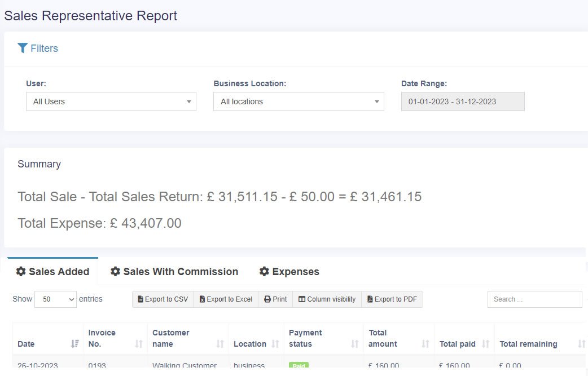Open the Business Location dropdown
Viewport: 588px width, 376px height.
[x=299, y=101]
